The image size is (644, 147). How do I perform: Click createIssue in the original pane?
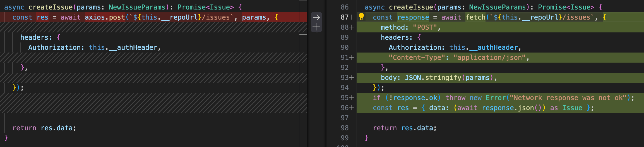51,7
